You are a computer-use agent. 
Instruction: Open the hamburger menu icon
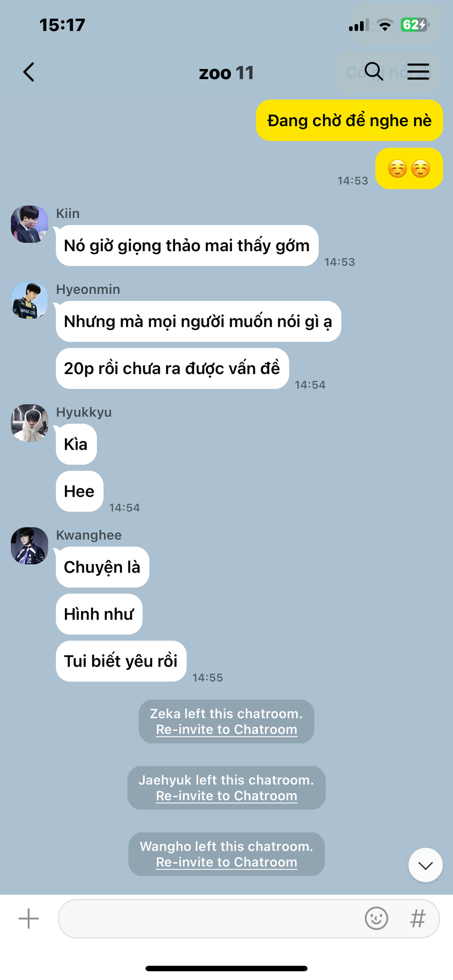(x=418, y=71)
